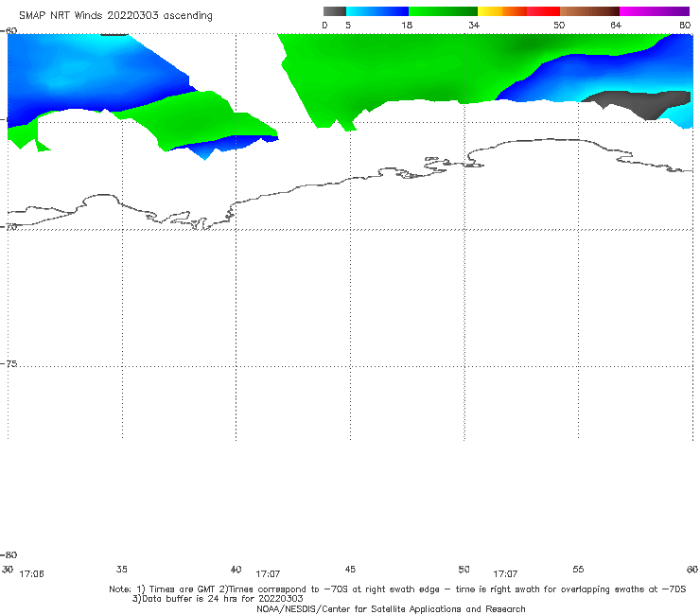
Task: Click the brown segment of the color bar
Action: coord(589,11)
